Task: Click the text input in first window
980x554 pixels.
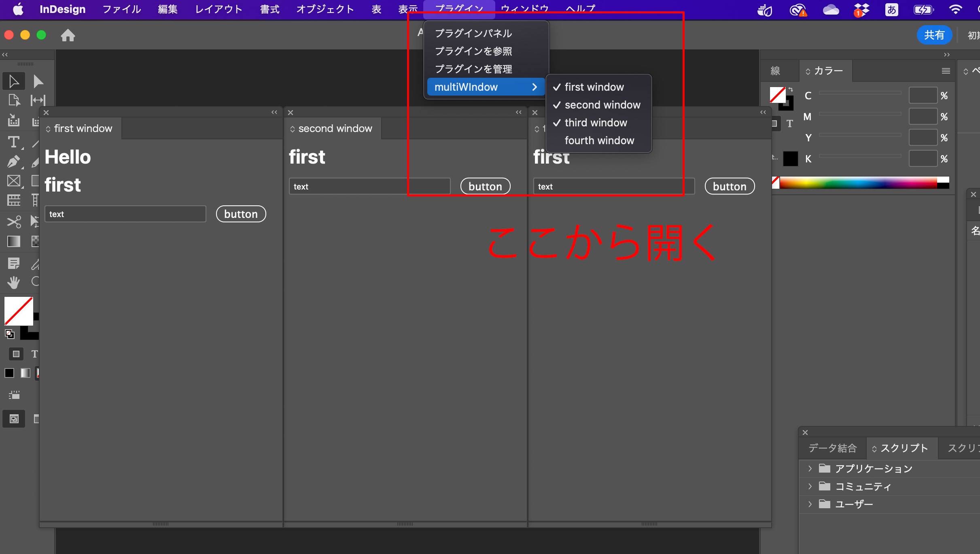Action: (125, 214)
